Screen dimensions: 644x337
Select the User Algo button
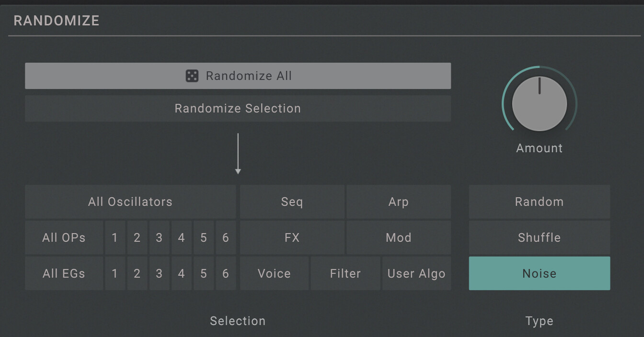coord(416,273)
